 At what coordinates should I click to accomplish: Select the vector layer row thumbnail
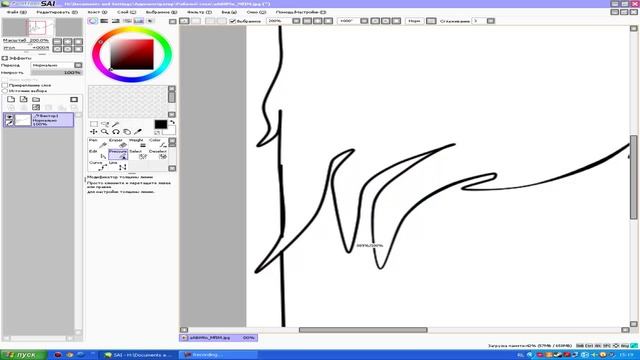click(23, 120)
